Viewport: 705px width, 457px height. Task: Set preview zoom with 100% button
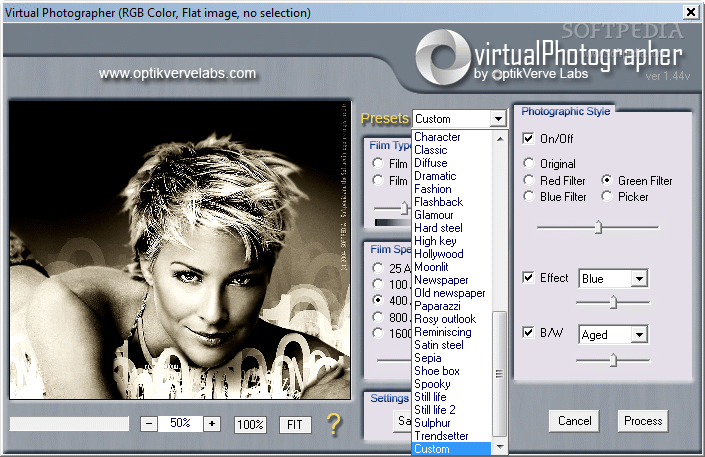[250, 425]
